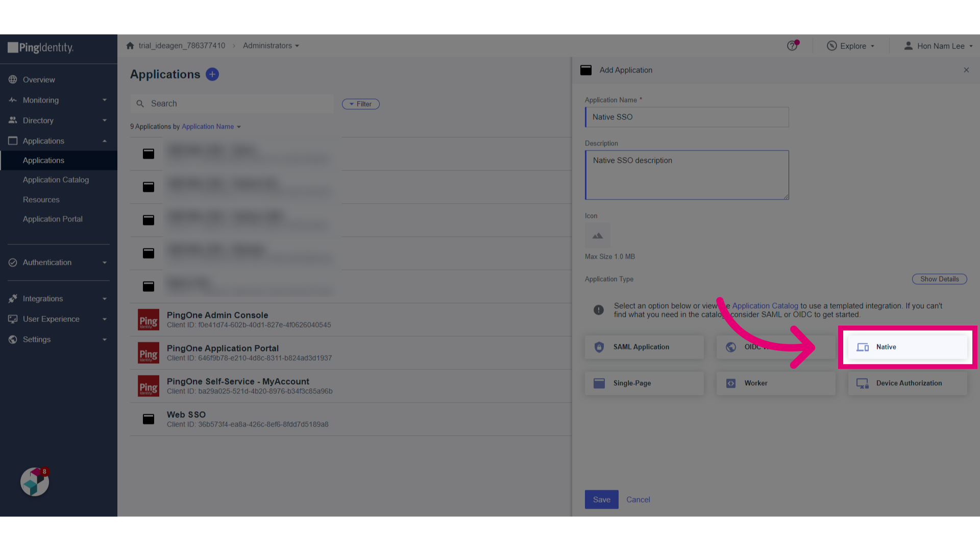The width and height of the screenshot is (980, 551).
Task: Open the PingOne Application Portal application
Action: click(351, 353)
